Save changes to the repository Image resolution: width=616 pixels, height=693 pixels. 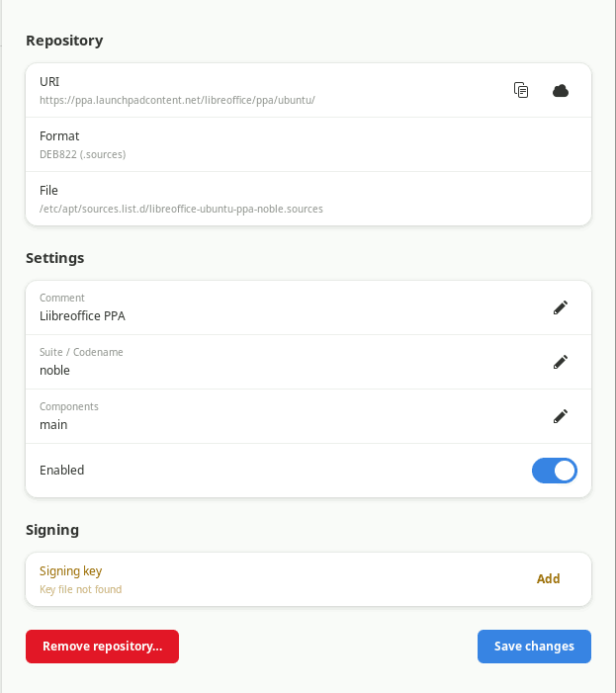point(534,647)
